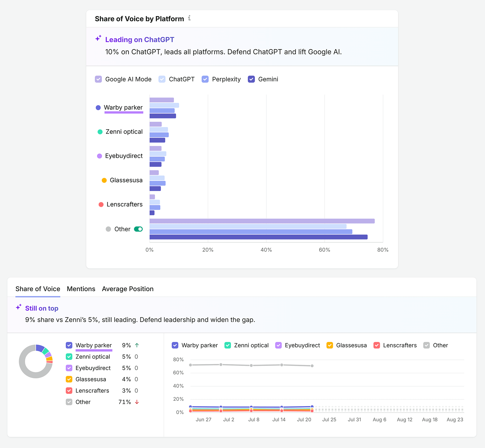This screenshot has height=448, width=485.
Task: Click the Zenni optical label in bar chart
Action: click(x=124, y=132)
